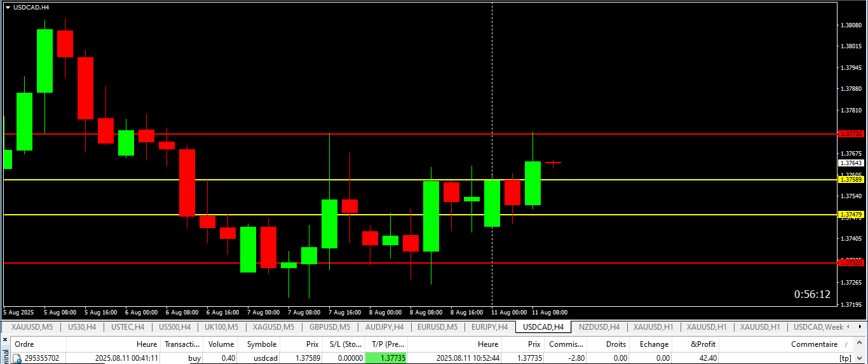868x364 pixels.
Task: Open the NZDUSD,H4 chart tab
Action: click(599, 327)
